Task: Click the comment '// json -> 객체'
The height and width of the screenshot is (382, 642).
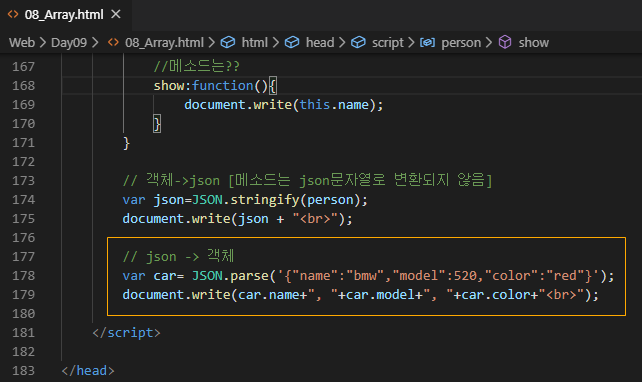Action: [x=178, y=257]
